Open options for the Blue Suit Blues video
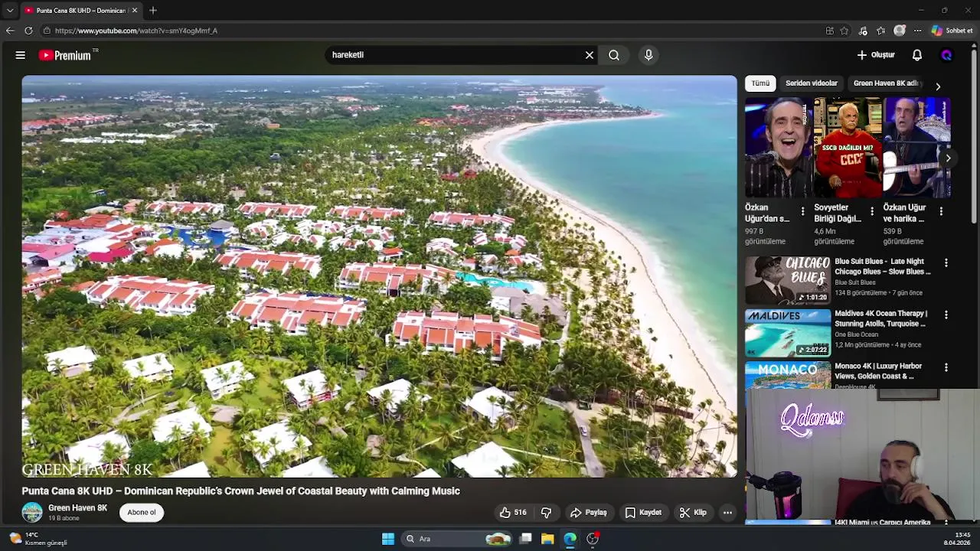 [946, 262]
